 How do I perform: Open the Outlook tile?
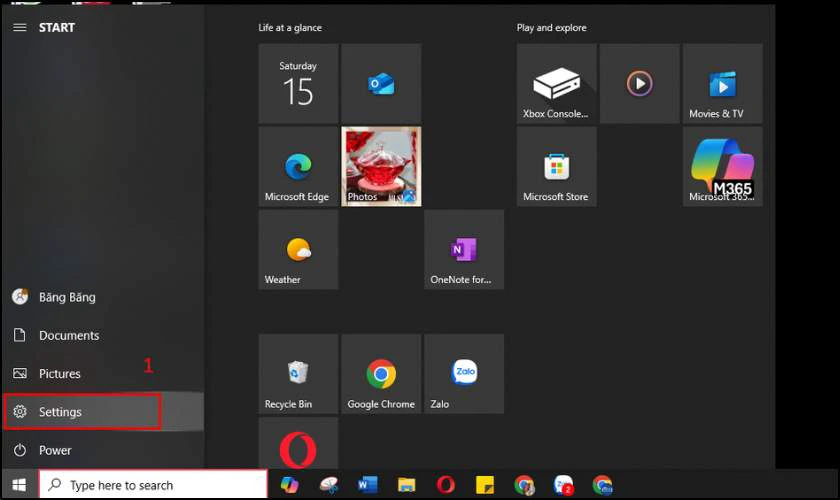(381, 84)
